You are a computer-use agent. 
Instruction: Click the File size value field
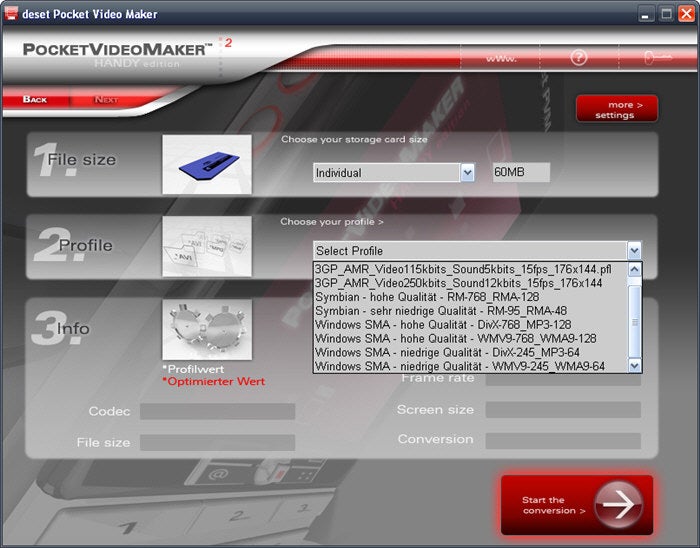[217, 442]
